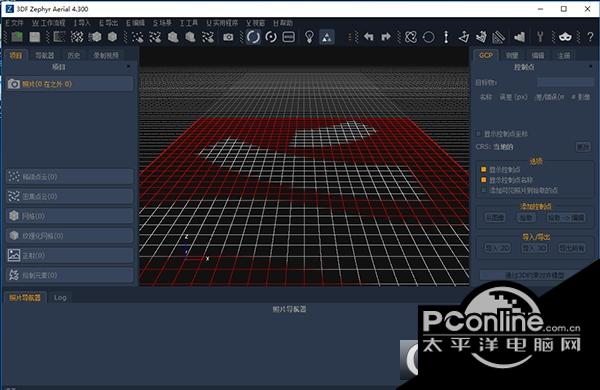Click the target count input field
This screenshot has height=390, width=600.
[566, 82]
